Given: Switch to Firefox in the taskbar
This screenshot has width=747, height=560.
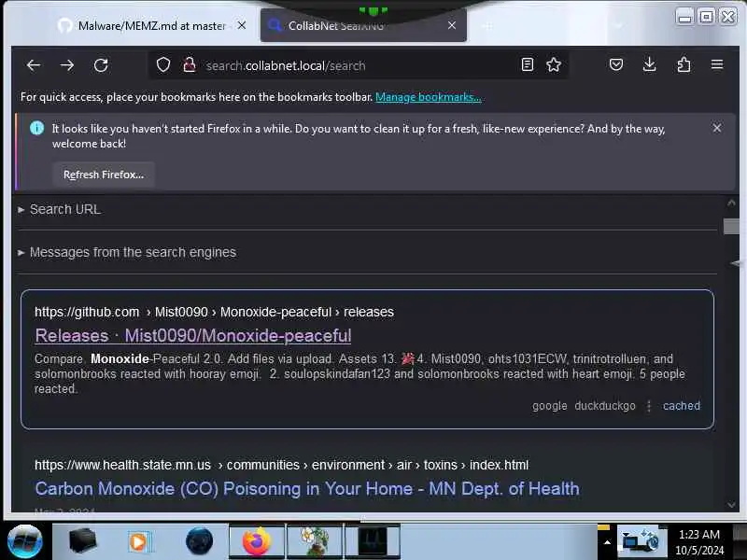Looking at the screenshot, I should pyautogui.click(x=256, y=541).
